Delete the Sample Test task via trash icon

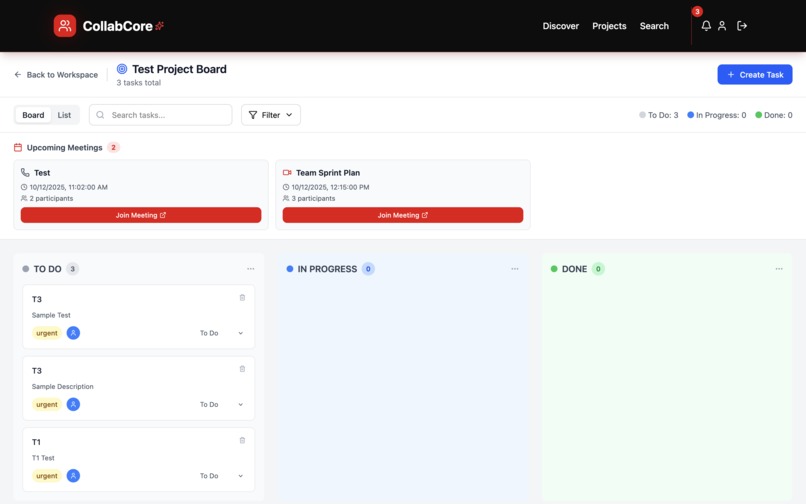pyautogui.click(x=242, y=298)
